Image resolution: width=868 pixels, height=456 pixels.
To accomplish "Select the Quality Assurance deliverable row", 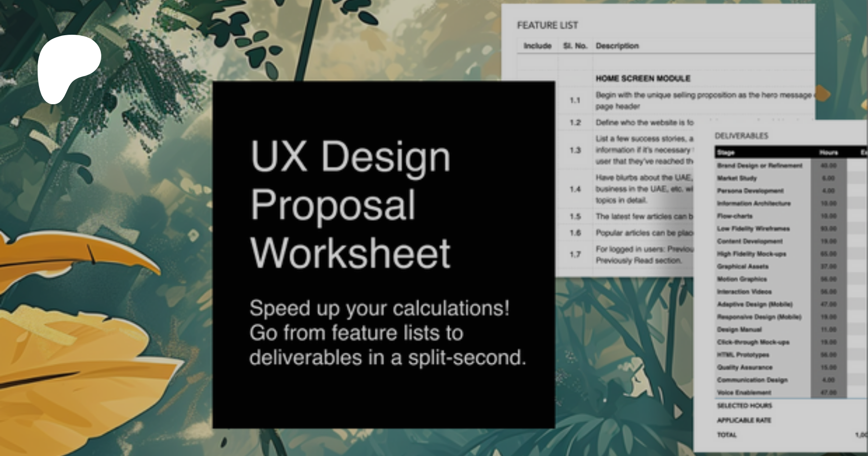I will pos(745,368).
